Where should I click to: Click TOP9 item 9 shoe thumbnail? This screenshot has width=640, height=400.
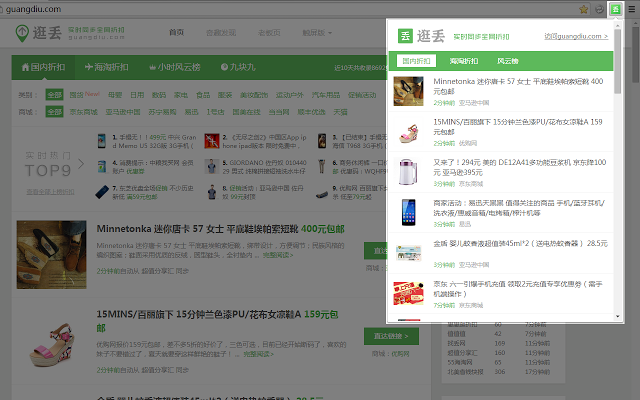[322, 195]
